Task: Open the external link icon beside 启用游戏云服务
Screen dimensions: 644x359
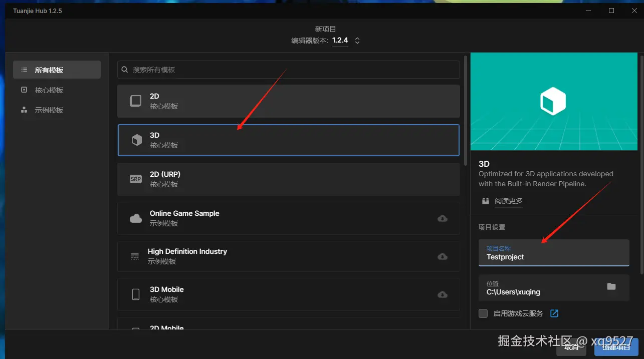Action: click(x=554, y=313)
